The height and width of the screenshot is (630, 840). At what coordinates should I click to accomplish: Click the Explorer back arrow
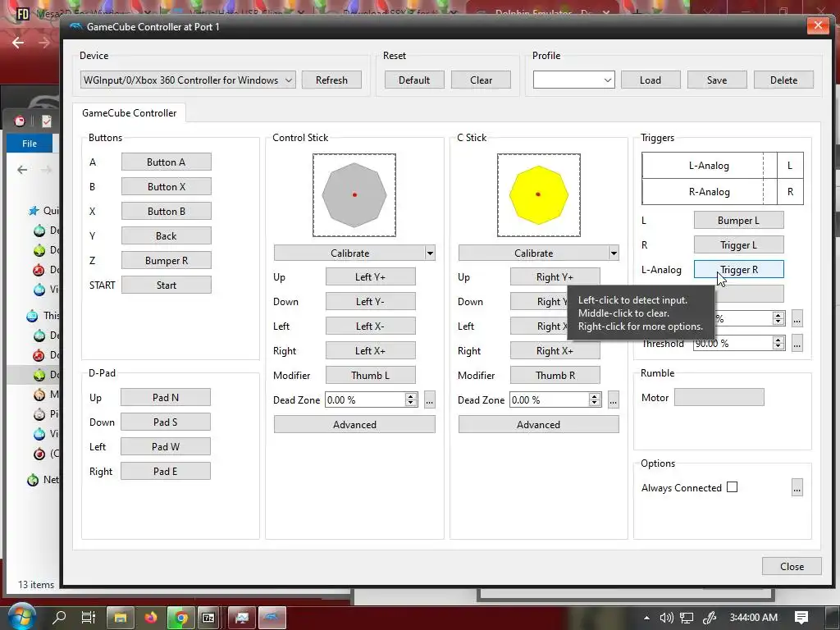[x=22, y=170]
